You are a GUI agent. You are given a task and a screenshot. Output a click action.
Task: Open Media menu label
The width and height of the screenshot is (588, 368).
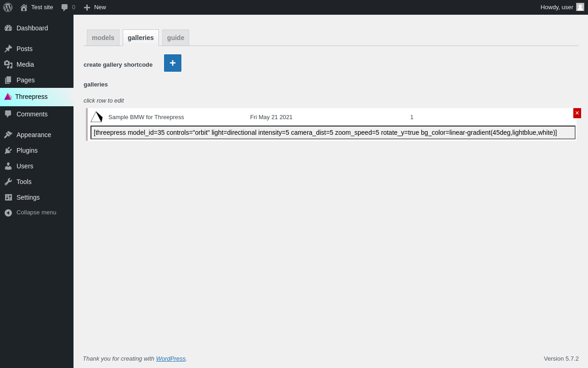[25, 64]
